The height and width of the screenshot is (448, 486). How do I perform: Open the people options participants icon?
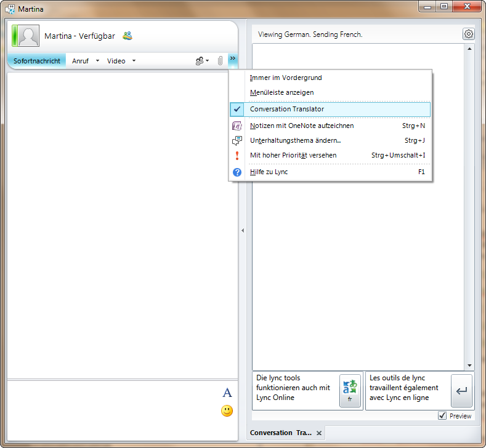point(200,61)
